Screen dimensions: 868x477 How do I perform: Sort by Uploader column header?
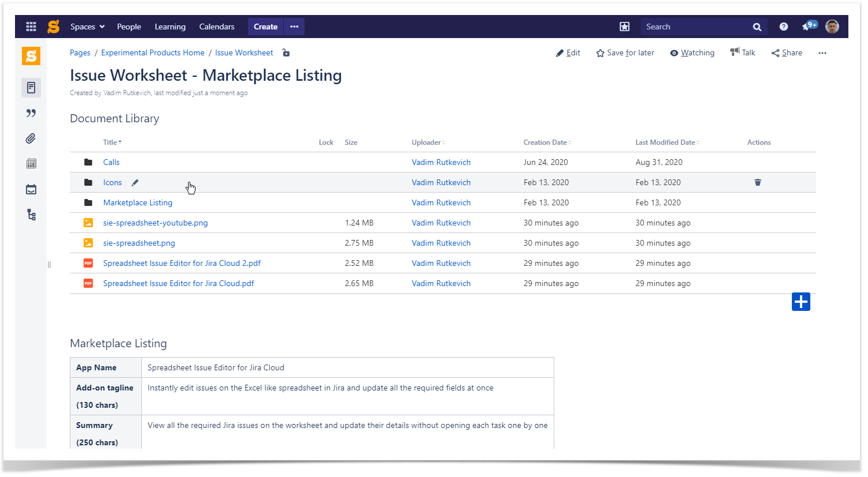(428, 142)
